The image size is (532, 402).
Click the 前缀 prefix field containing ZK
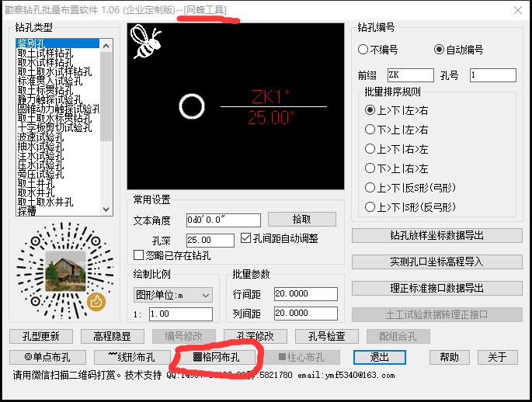coord(409,75)
